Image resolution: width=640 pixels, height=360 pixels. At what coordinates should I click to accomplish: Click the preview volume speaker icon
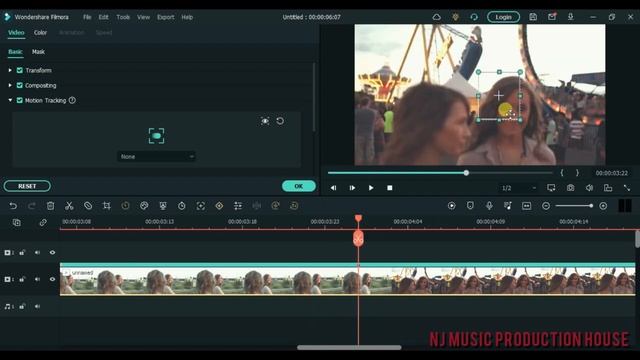[x=589, y=188]
